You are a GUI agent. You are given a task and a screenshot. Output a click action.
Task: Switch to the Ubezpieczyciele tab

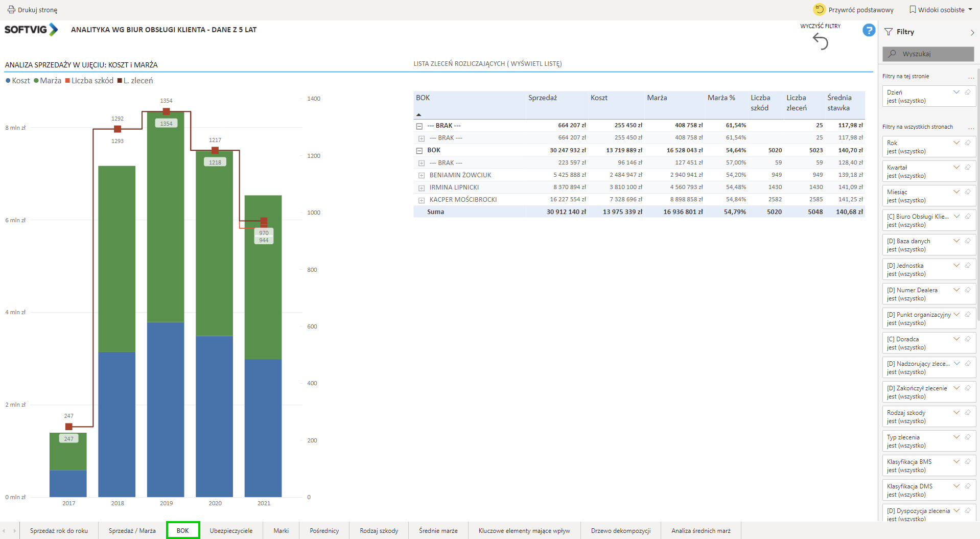(x=231, y=531)
